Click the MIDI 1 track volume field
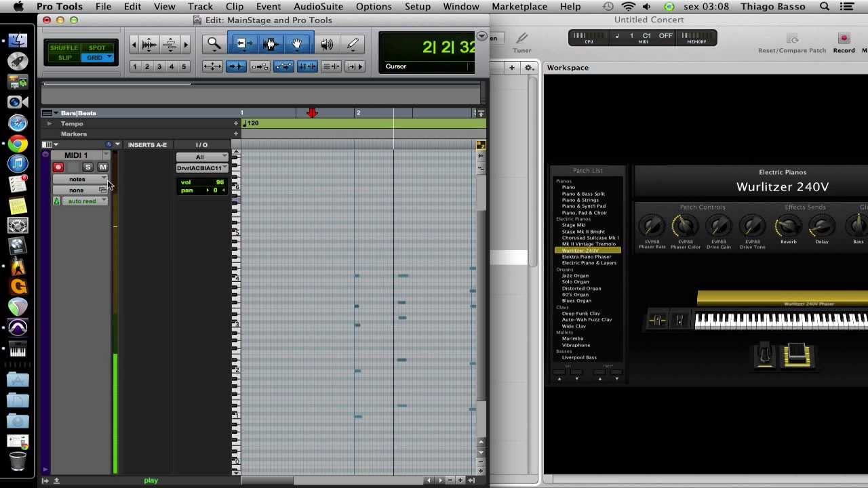This screenshot has height=488, width=868. [202, 182]
